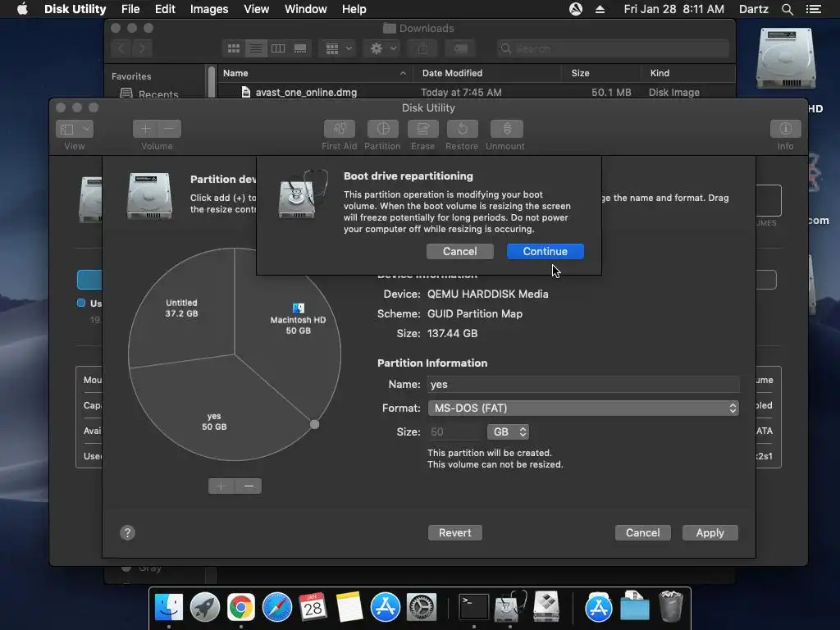Cancel the boot drive repartitioning dialog
Screen dimensions: 840x630
pos(459,251)
